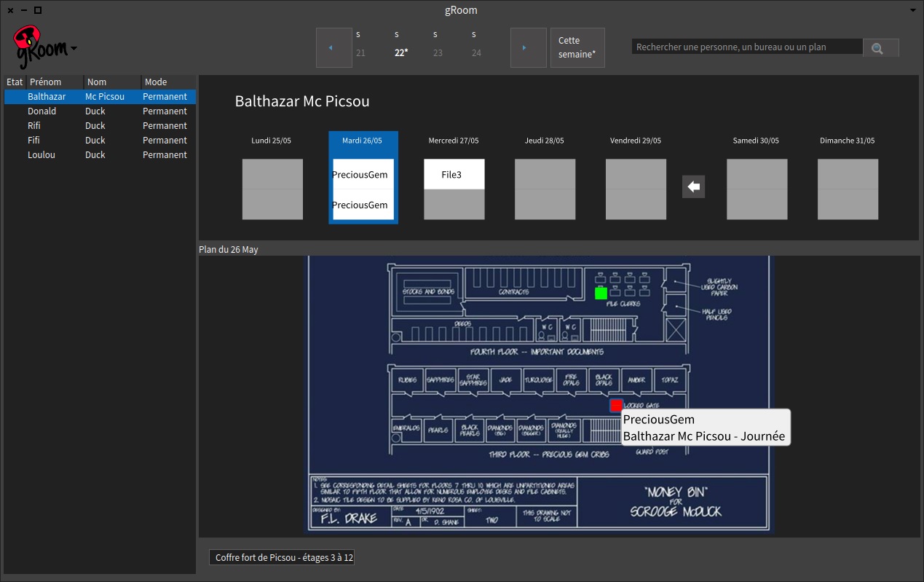Select the Fifi Duck row
Viewport: 924px width, 582px height.
(100, 141)
